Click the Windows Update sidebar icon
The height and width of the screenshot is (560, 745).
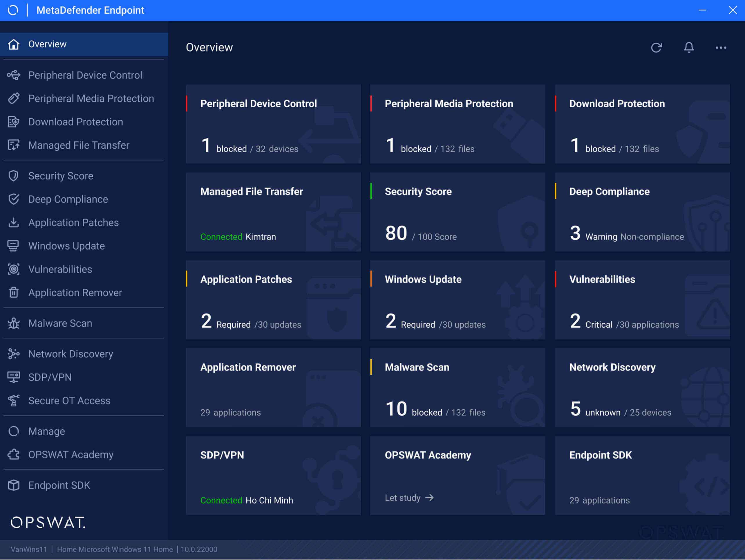[x=13, y=246]
